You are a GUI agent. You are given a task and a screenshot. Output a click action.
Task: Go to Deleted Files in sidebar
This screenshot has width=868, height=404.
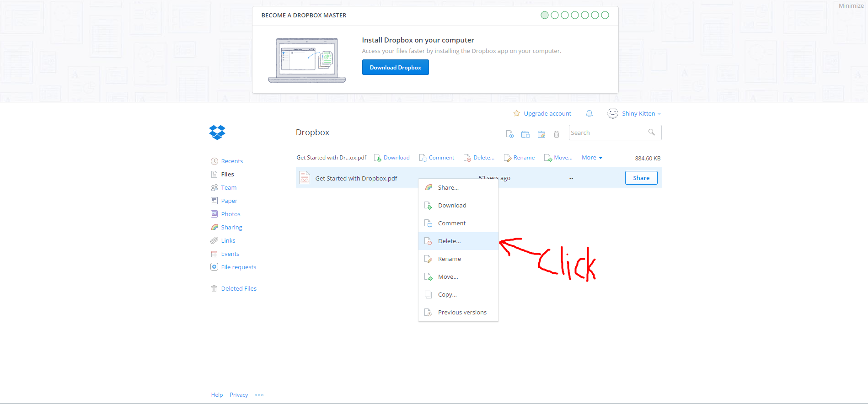(238, 288)
